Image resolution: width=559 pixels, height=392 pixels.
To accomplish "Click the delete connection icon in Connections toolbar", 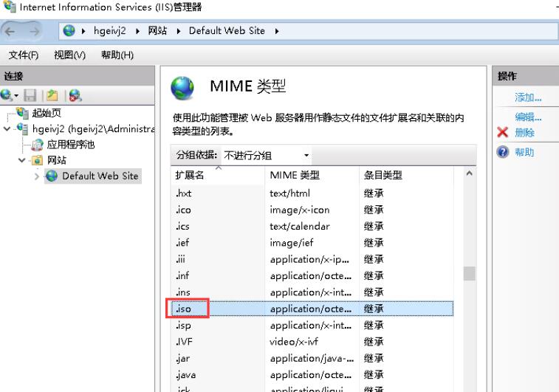I will (75, 95).
